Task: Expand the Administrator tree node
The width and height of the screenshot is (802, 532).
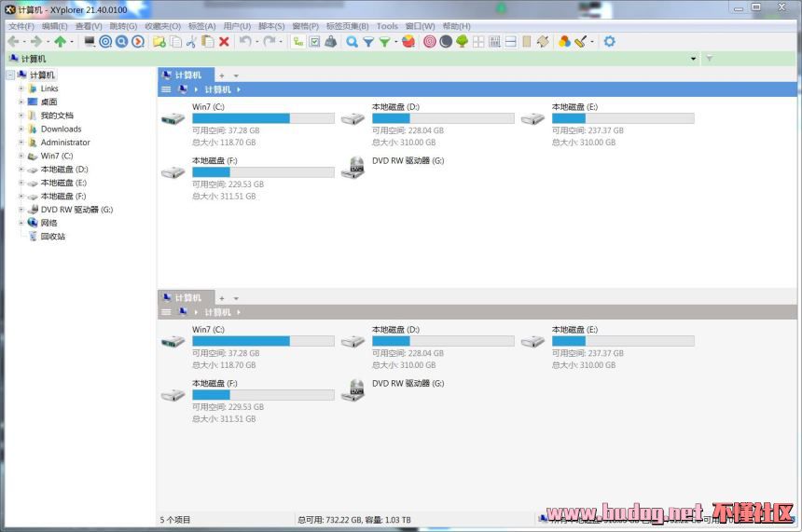Action: click(21, 142)
